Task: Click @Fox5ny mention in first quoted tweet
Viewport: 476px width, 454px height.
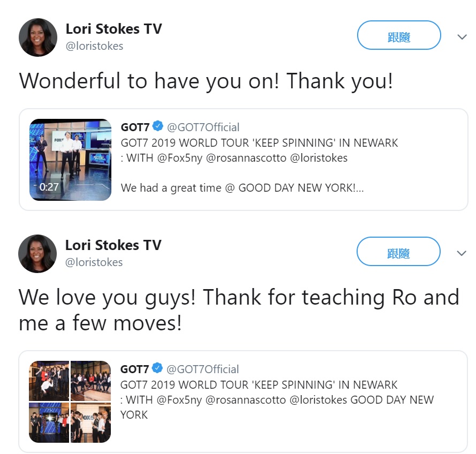Action: tap(180, 158)
